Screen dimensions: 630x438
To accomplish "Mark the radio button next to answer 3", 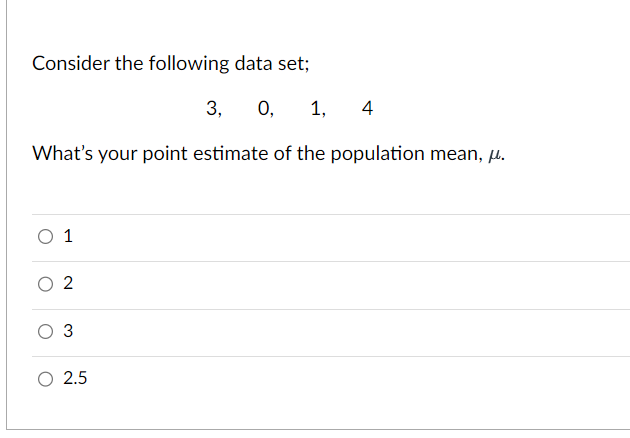I will (x=45, y=332).
